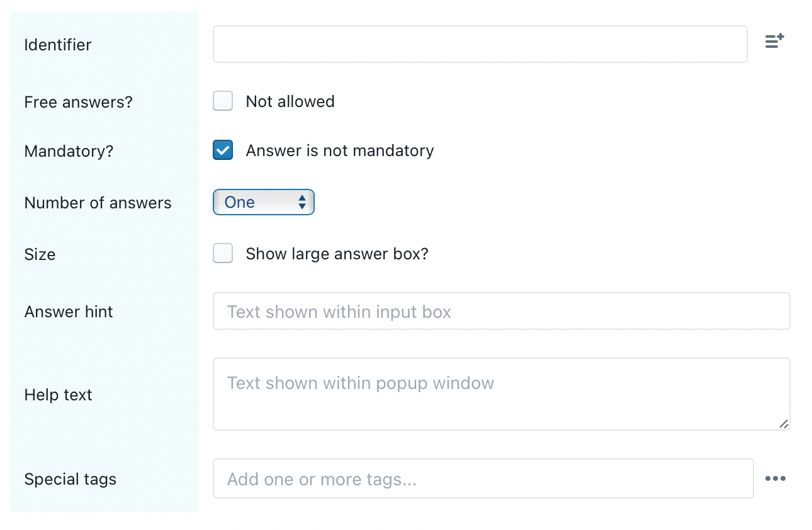Click the 'Special tags' row label
812x530 pixels.
(x=70, y=480)
